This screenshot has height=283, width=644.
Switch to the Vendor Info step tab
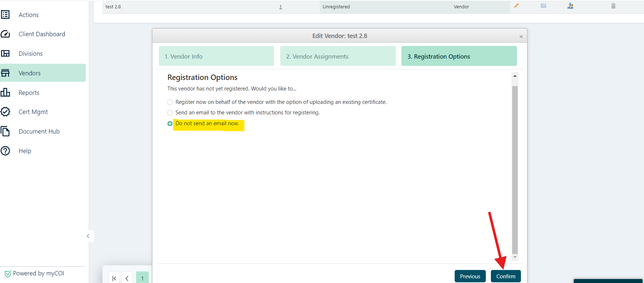point(216,56)
